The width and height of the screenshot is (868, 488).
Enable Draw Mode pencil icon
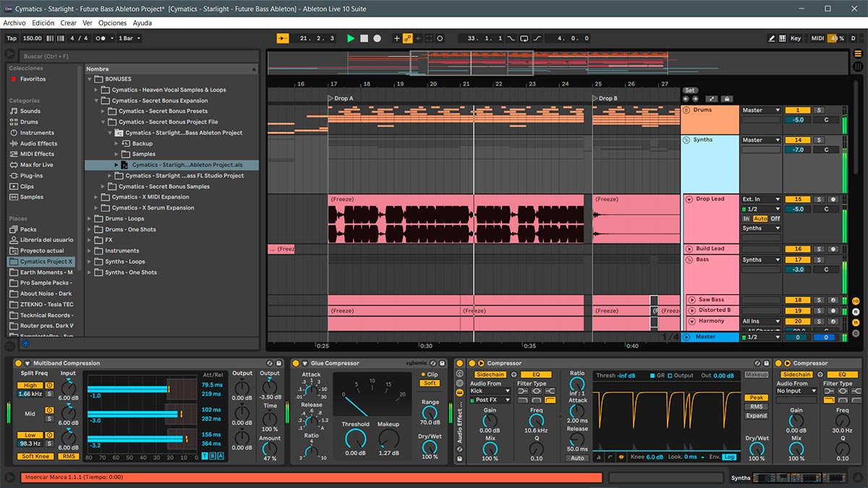coord(772,38)
